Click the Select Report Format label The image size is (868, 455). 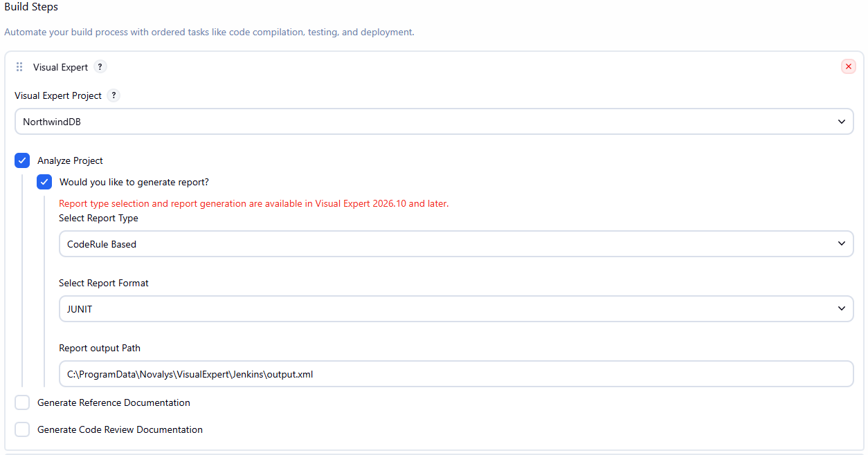(104, 283)
